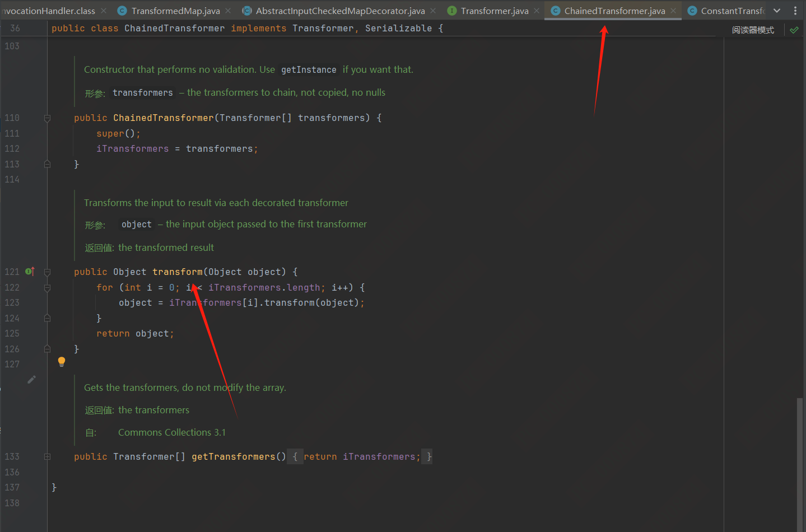This screenshot has width=806, height=532.
Task: Click line number 110 in the gutter
Action: (12, 118)
